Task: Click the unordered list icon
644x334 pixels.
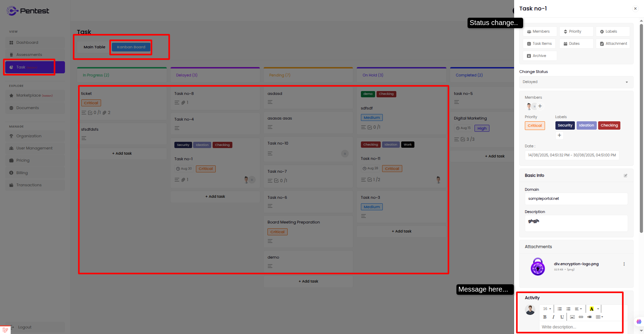Action: (560, 309)
